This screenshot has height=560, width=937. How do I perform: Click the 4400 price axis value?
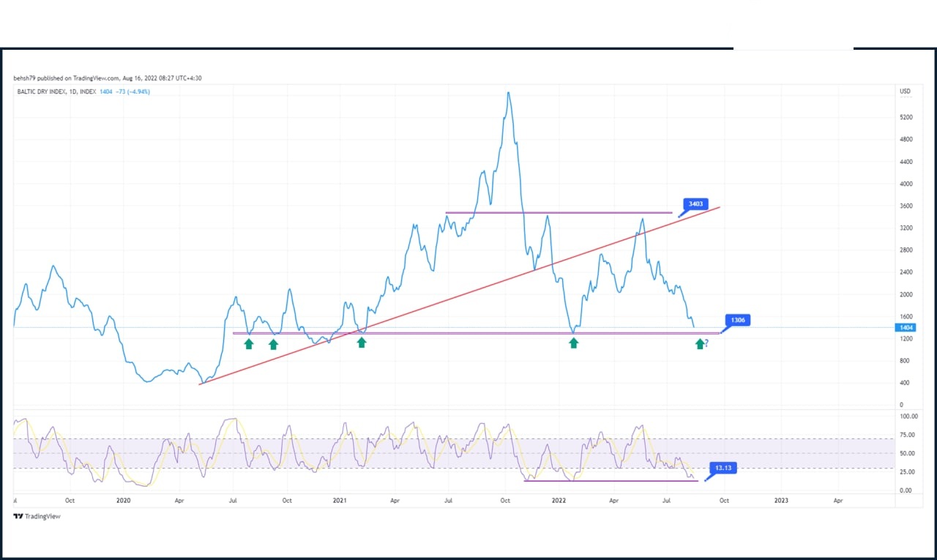(x=906, y=162)
